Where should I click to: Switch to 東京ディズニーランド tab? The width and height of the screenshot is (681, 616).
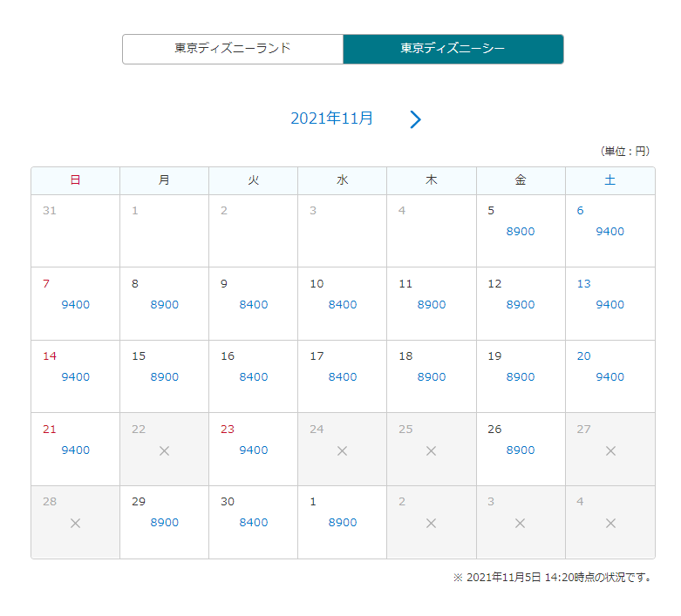[x=233, y=49]
